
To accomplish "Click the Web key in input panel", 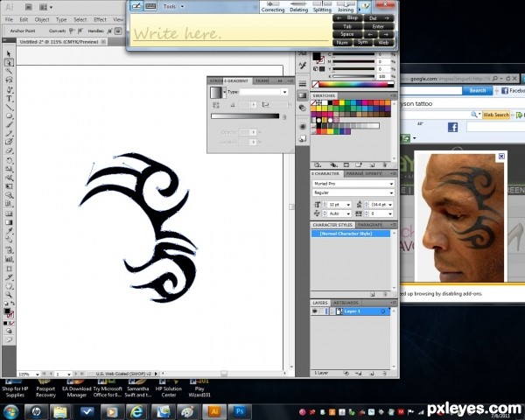I will tap(383, 43).
